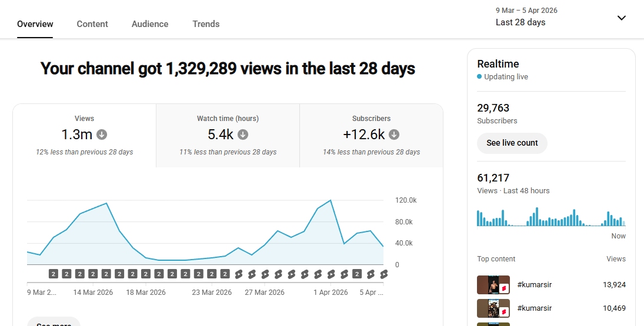The image size is (644, 326).
Task: Click the down-trend arrow beside +12.6k subscribers
Action: pyautogui.click(x=394, y=135)
